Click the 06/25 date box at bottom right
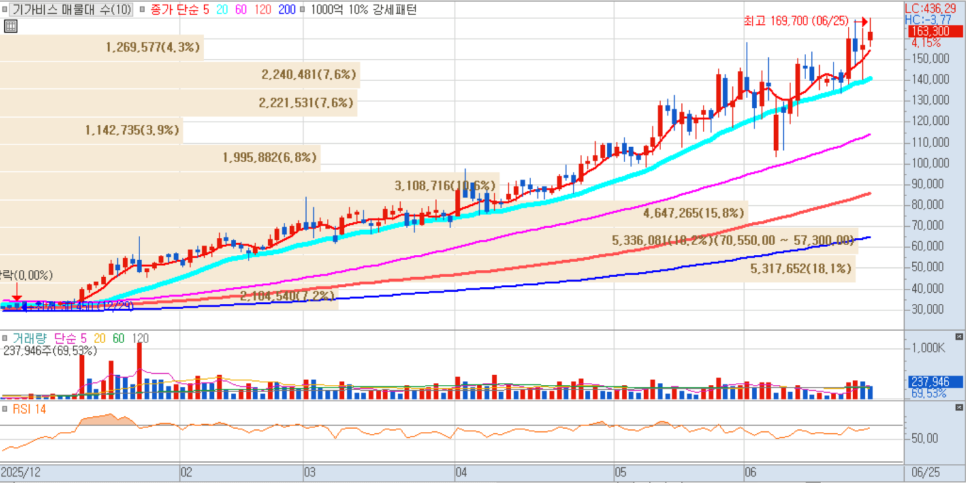 pyautogui.click(x=924, y=473)
